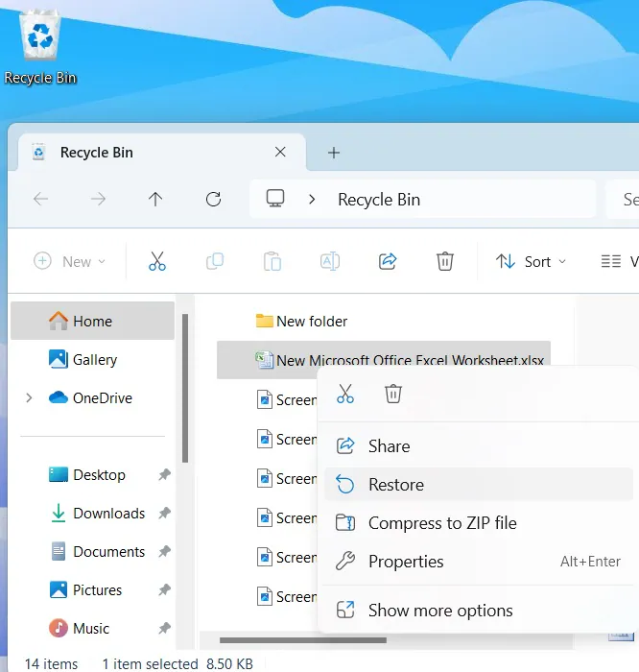This screenshot has width=639, height=672.
Task: Choose Share in the context menu
Action: click(479, 446)
